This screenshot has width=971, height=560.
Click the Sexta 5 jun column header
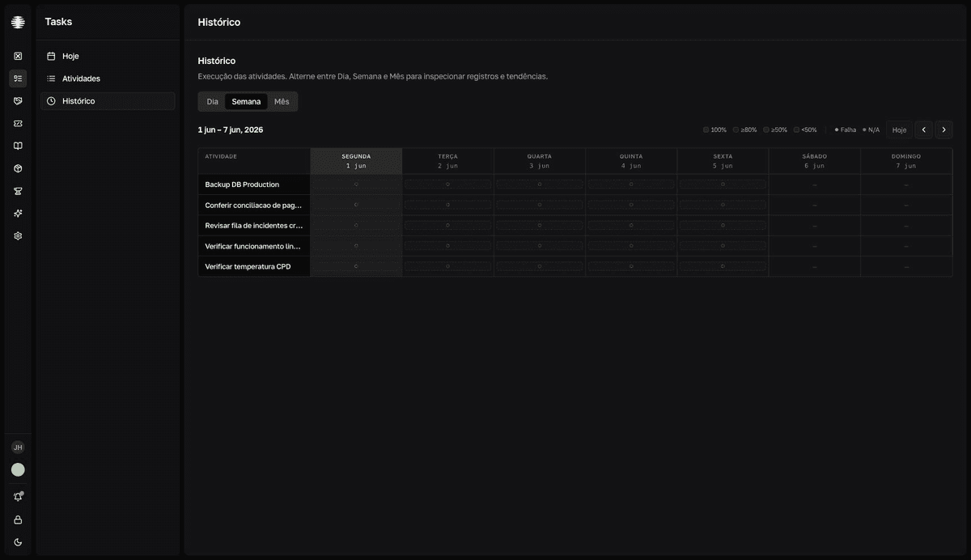pyautogui.click(x=723, y=161)
